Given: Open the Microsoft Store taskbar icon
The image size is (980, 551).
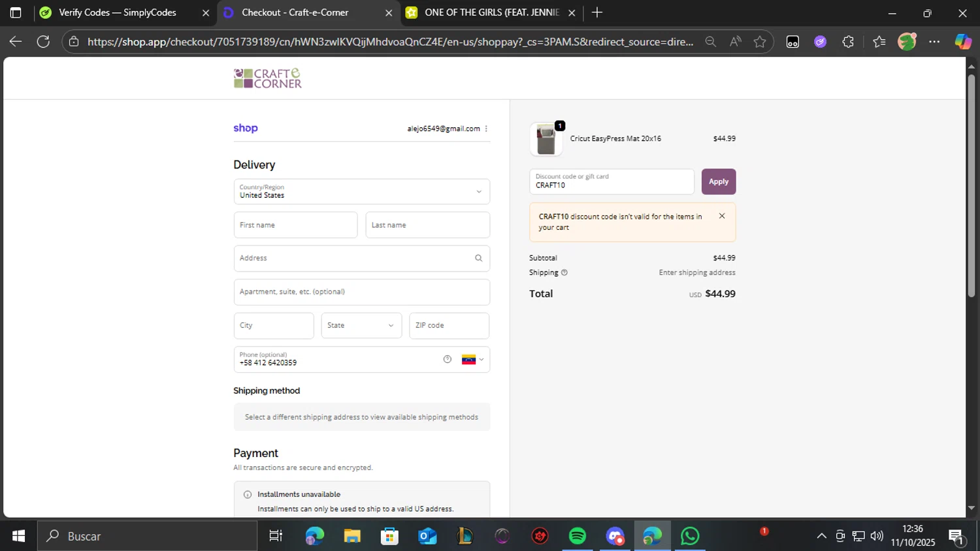Looking at the screenshot, I should tap(390, 536).
